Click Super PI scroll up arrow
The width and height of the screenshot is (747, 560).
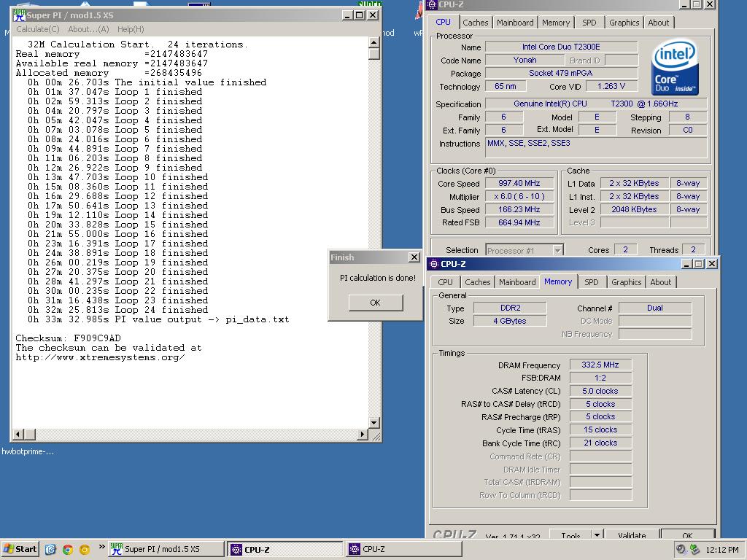tap(374, 42)
